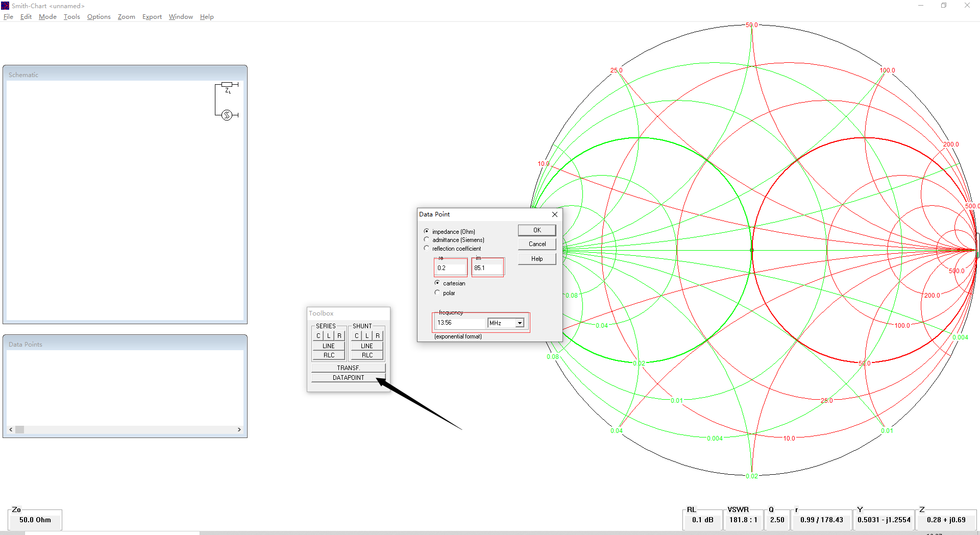
Task: Open the Zoom menu
Action: pos(127,17)
